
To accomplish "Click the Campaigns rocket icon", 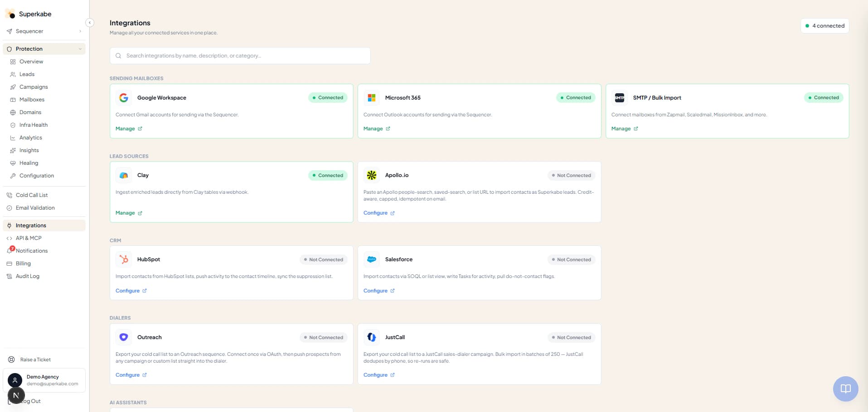I will (13, 87).
